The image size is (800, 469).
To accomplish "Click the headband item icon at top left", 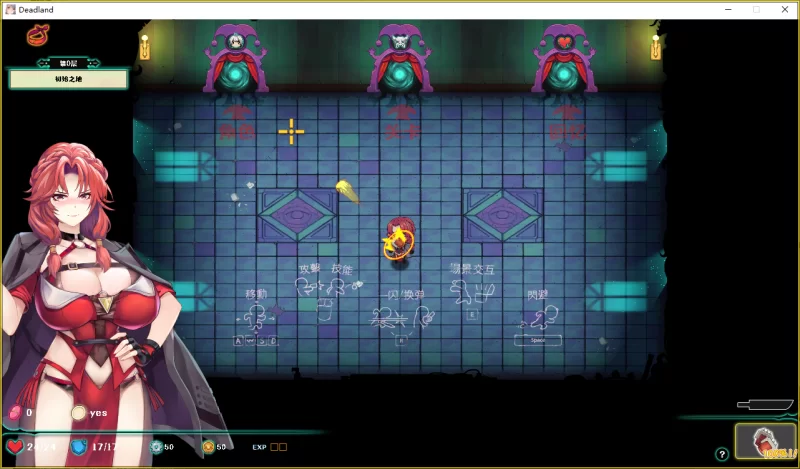I will 38,35.
